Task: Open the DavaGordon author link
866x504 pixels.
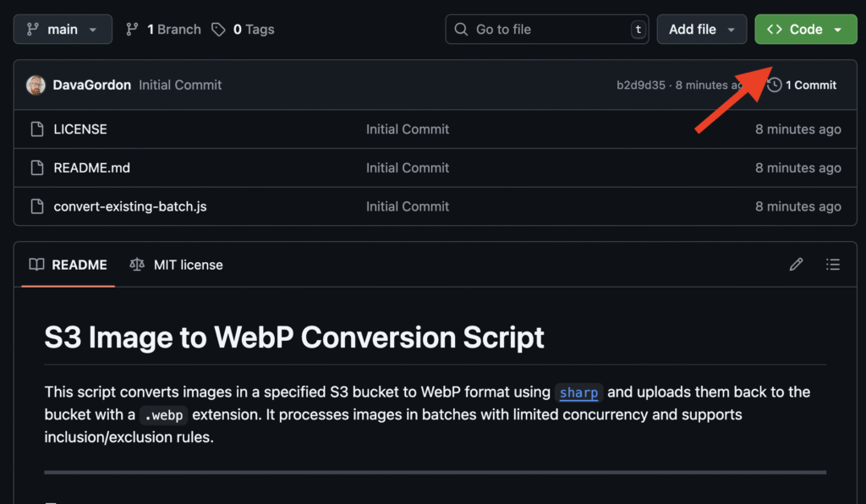Action: (x=91, y=85)
